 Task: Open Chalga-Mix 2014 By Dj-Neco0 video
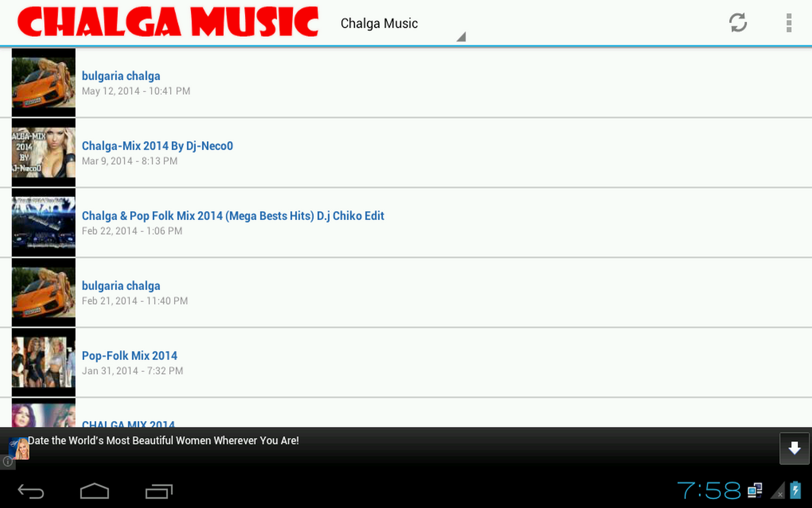(x=157, y=146)
